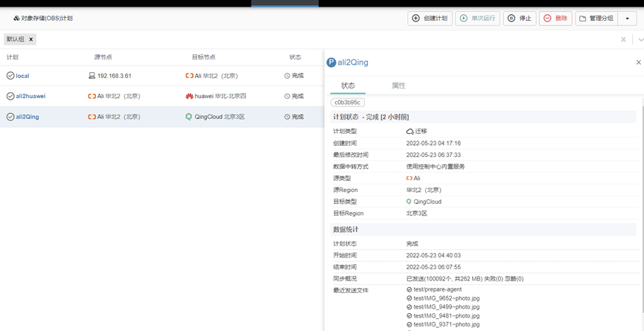644x331 pixels.
Task: Clear all filters with the X icon
Action: (623, 39)
